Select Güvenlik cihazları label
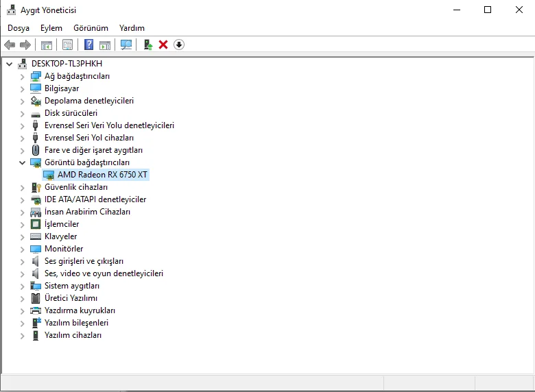 tap(76, 187)
